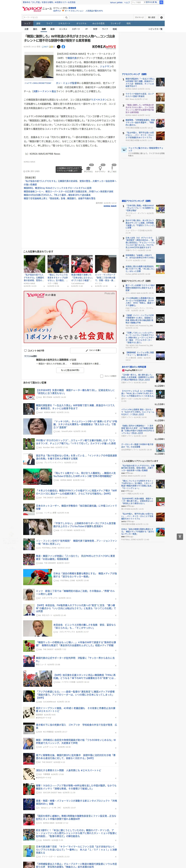
Task: Click the 907 comment count icon under headline
Action: tap(45, 47)
